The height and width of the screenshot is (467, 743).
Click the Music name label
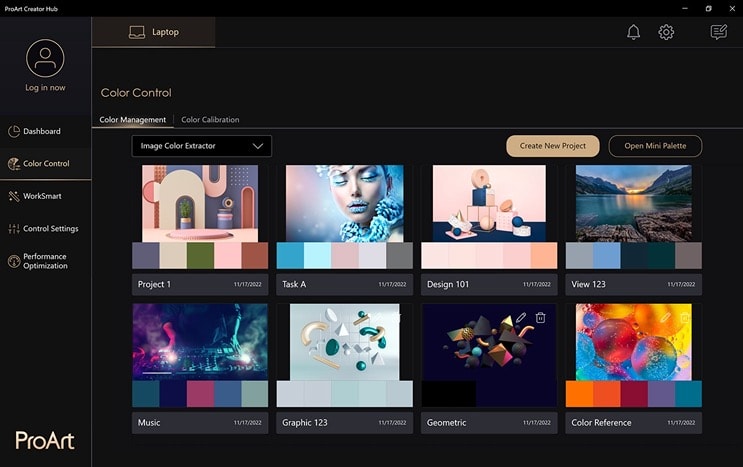coord(149,422)
